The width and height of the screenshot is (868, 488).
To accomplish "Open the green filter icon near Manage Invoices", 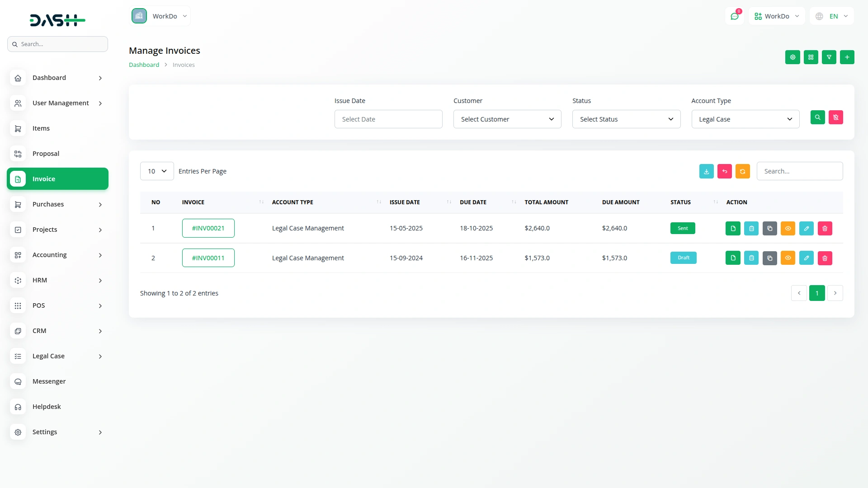I will (x=829, y=57).
